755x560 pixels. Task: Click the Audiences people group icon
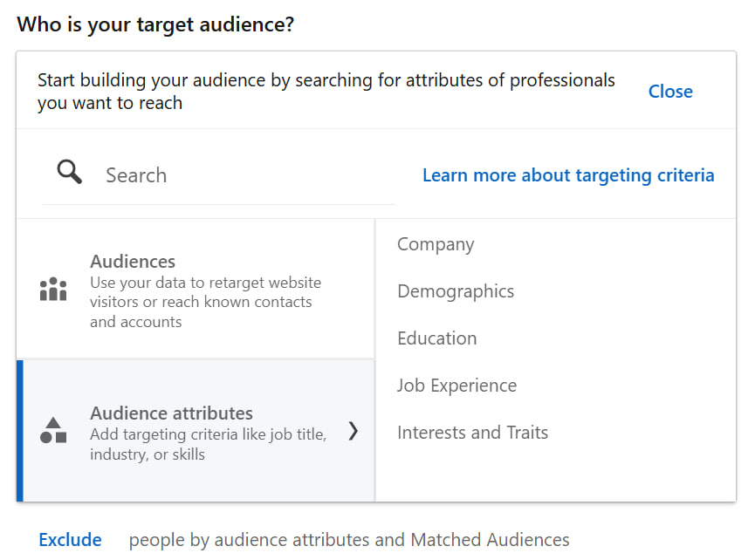53,289
